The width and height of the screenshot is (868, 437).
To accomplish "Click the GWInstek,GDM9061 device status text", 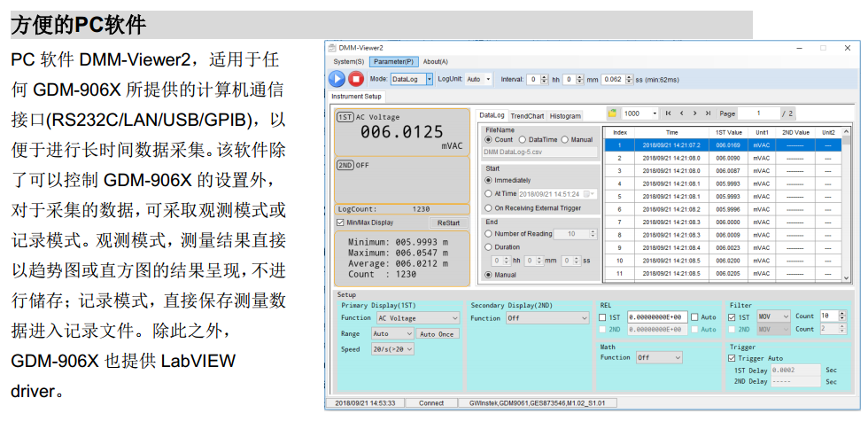I will tap(537, 403).
